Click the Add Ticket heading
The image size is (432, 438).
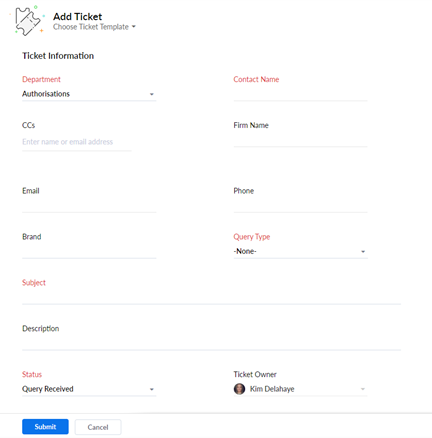pyautogui.click(x=78, y=17)
